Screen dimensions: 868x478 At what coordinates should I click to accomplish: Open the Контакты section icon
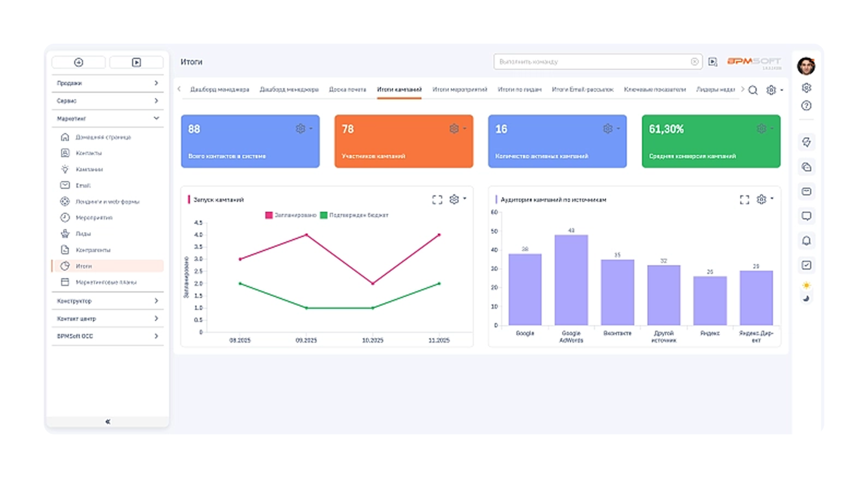(65, 153)
